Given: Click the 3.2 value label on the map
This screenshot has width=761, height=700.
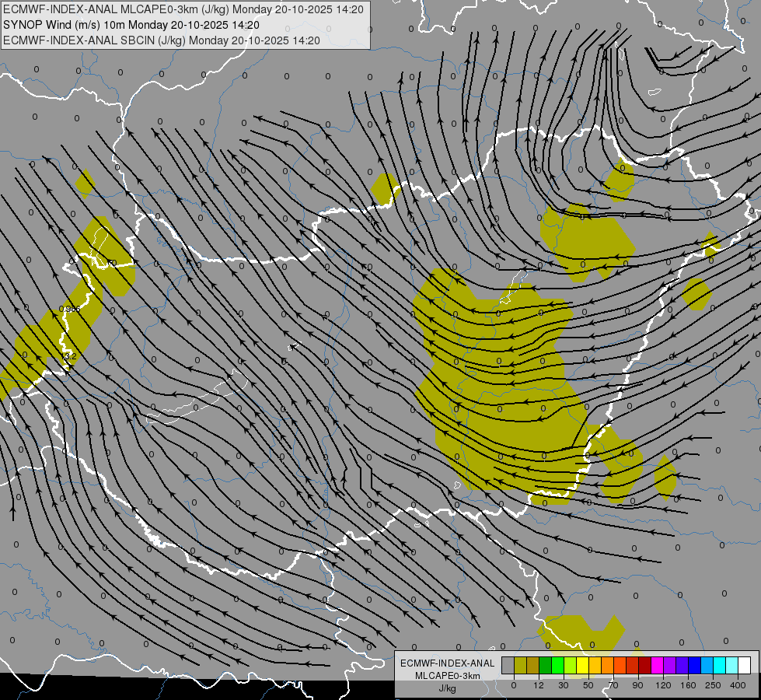Looking at the screenshot, I should (x=70, y=356).
